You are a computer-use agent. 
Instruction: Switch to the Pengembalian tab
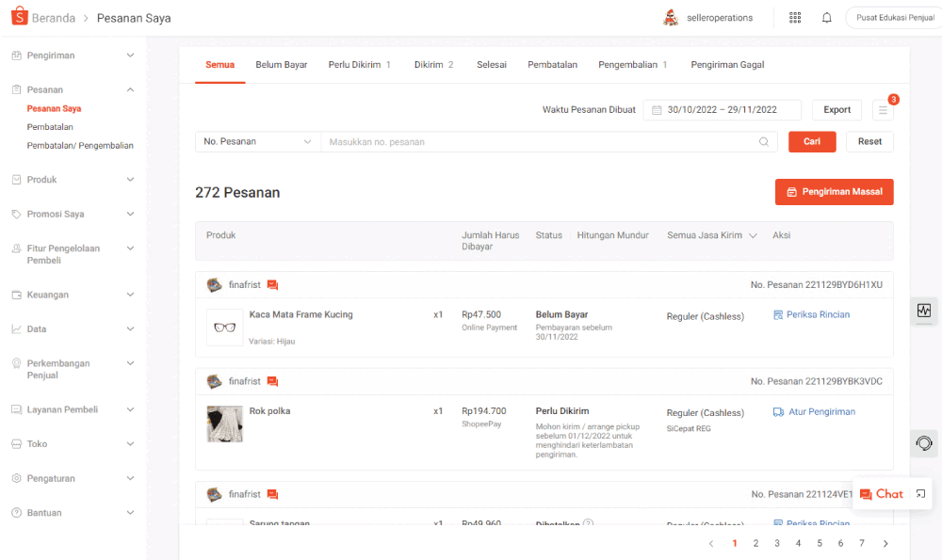click(633, 65)
